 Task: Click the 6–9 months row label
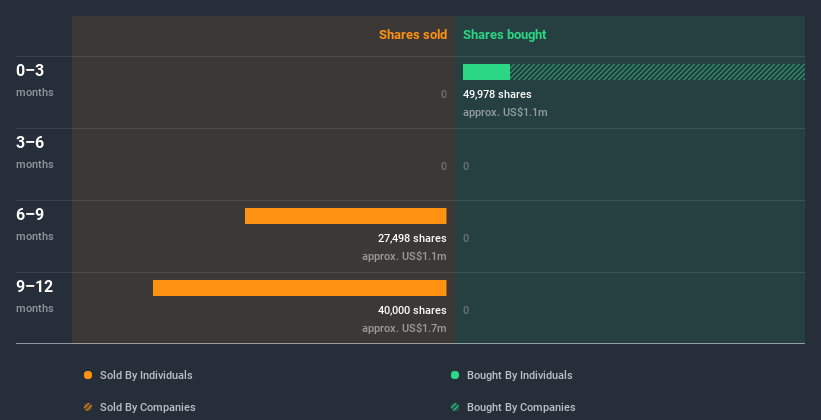(35, 224)
